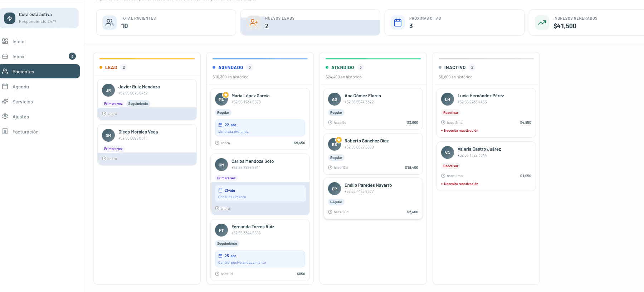Click the Primera vez tag on Diego Morales
Screen dimensions: 644x292
pyautogui.click(x=113, y=149)
